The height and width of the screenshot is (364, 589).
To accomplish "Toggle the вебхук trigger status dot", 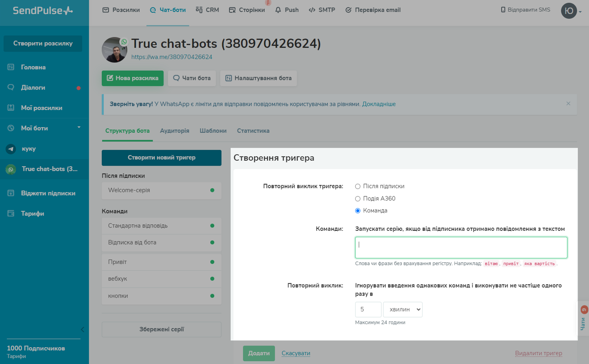I will (212, 279).
